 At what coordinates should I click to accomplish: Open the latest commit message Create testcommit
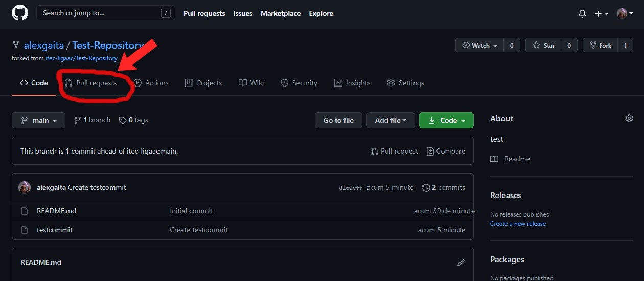click(x=97, y=188)
